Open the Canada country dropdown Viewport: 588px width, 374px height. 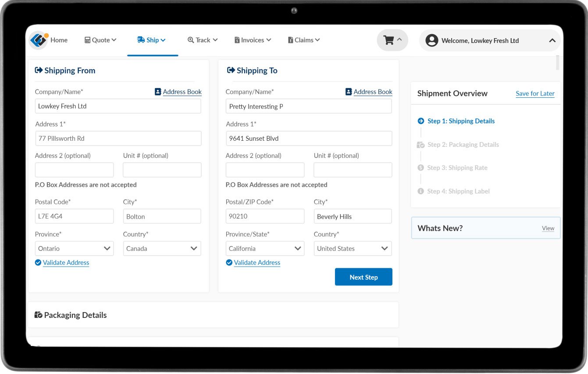point(162,249)
